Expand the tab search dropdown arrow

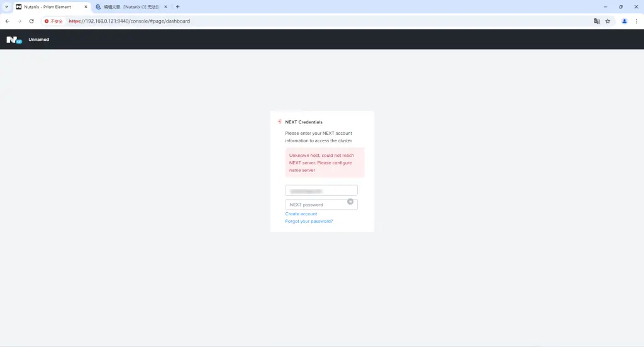tap(6, 7)
